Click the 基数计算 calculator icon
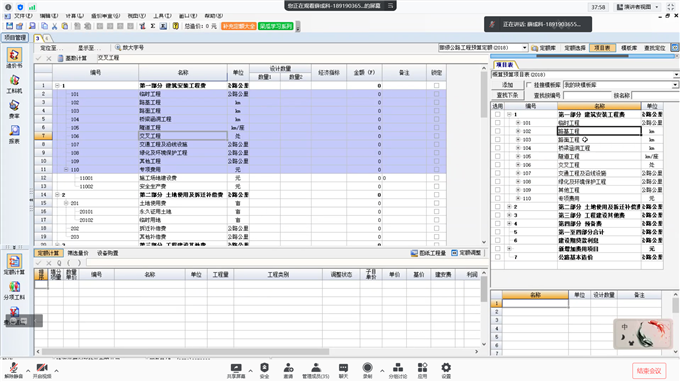Image resolution: width=680 pixels, height=382 pixels. click(61, 58)
